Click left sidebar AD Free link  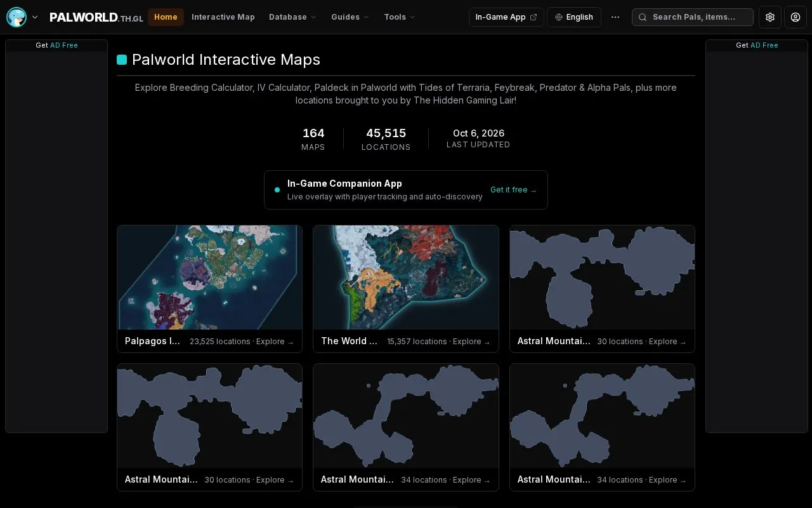pos(64,45)
